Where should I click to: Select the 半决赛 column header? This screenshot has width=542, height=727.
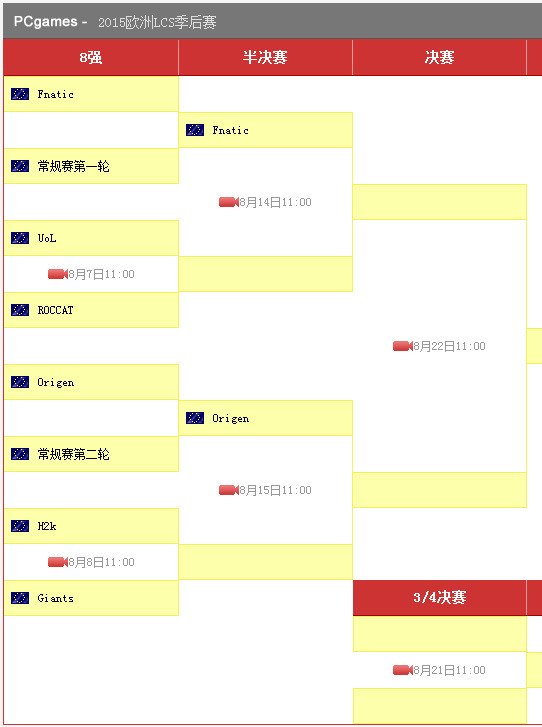click(x=265, y=57)
